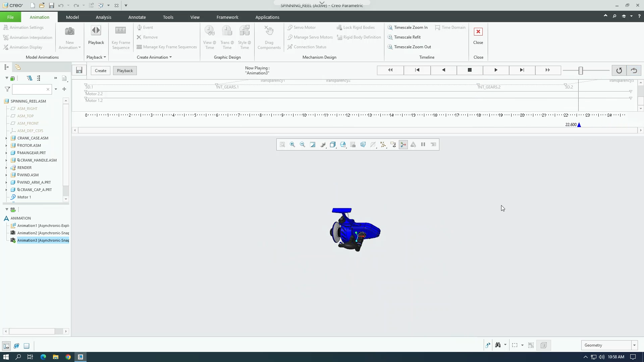
Task: Save the animation with the floppy icon
Action: pyautogui.click(x=79, y=70)
